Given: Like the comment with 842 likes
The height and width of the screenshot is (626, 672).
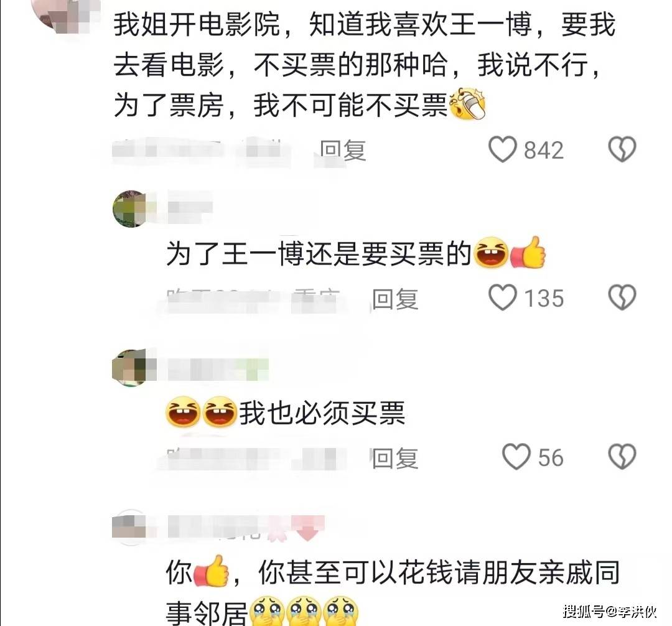Looking at the screenshot, I should click(502, 149).
